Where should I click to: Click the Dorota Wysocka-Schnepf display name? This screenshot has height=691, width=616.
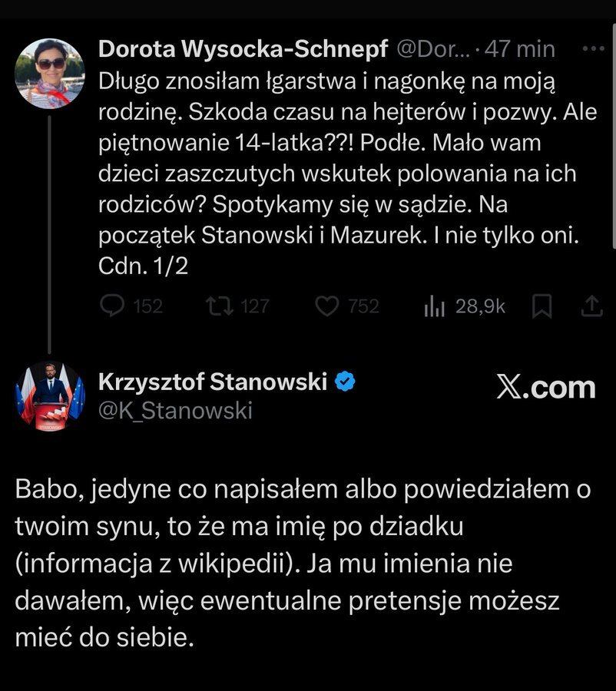click(x=243, y=49)
